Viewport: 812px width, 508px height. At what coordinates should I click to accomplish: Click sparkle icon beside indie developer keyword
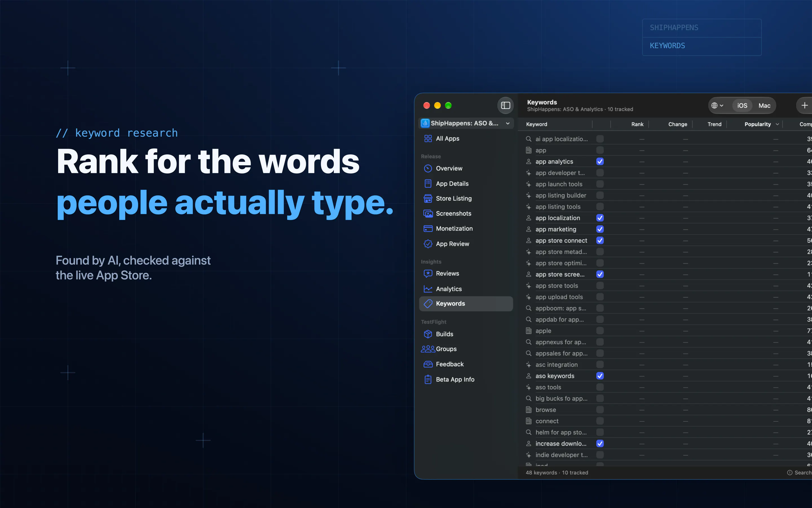coord(528,455)
